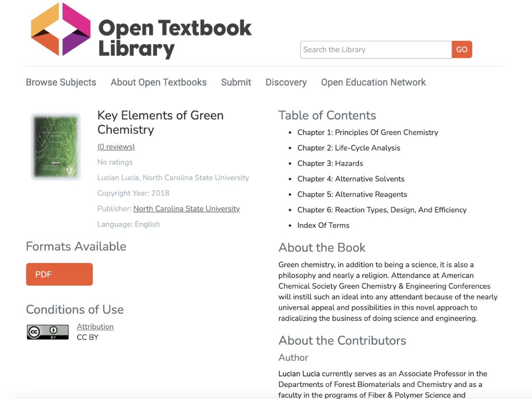Viewport: 532px width, 399px height.
Task: Open North Carolina State University publisher link
Action: point(187,209)
